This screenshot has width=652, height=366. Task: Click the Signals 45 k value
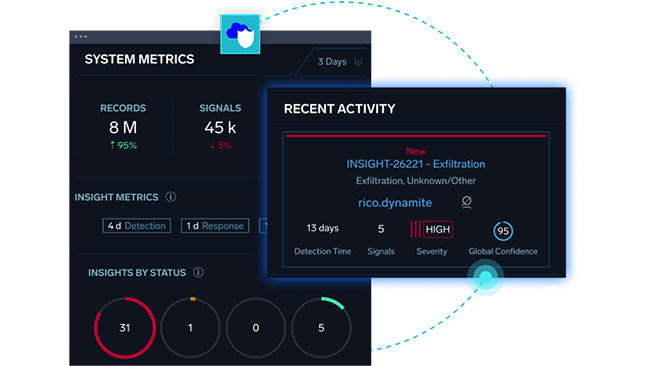pos(220,128)
